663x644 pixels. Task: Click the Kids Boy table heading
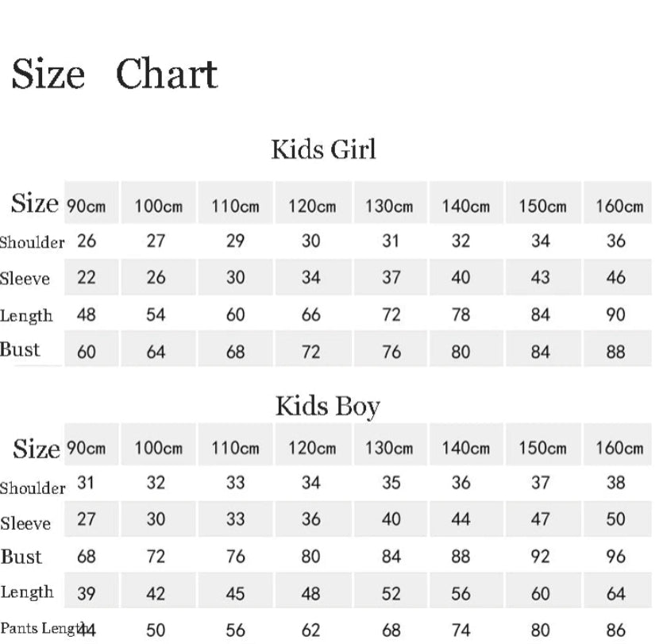[x=327, y=407]
